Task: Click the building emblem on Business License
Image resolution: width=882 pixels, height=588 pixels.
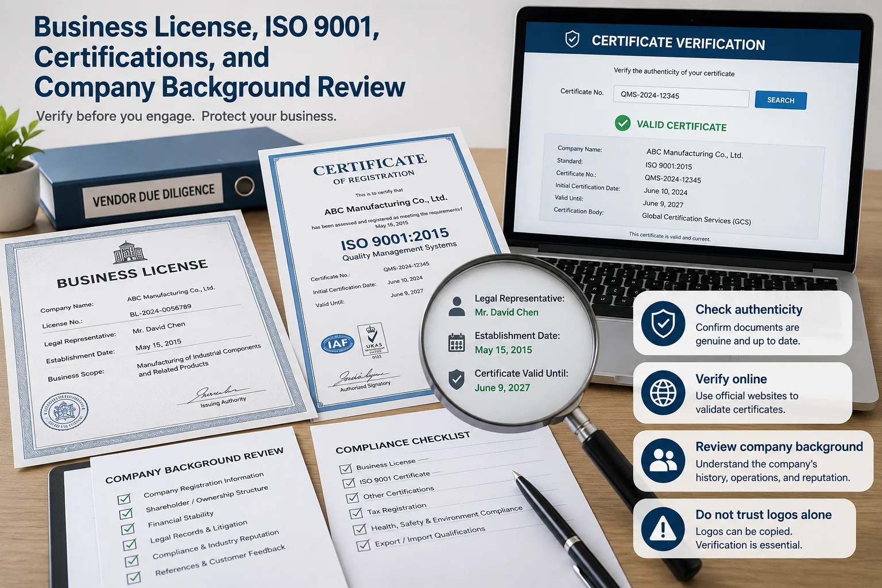Action: [130, 252]
